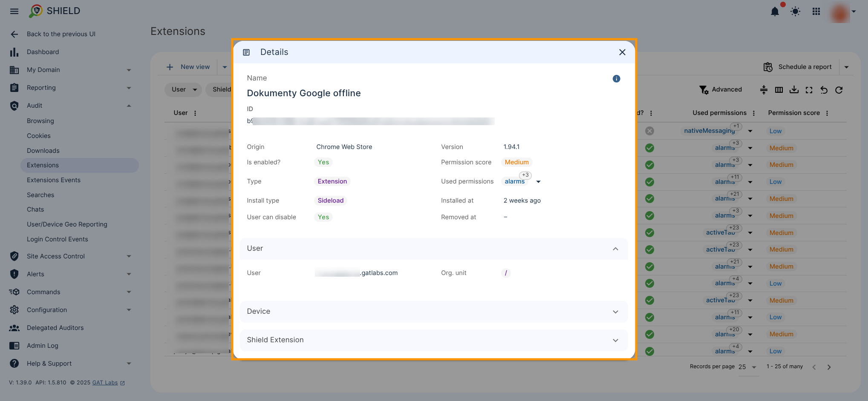
Task: Click the user profile avatar
Action: pyautogui.click(x=839, y=12)
